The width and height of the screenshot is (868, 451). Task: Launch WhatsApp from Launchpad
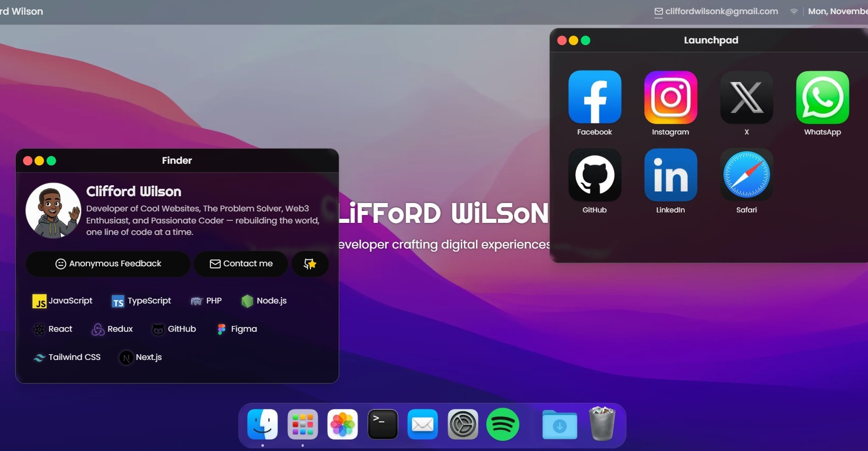822,97
